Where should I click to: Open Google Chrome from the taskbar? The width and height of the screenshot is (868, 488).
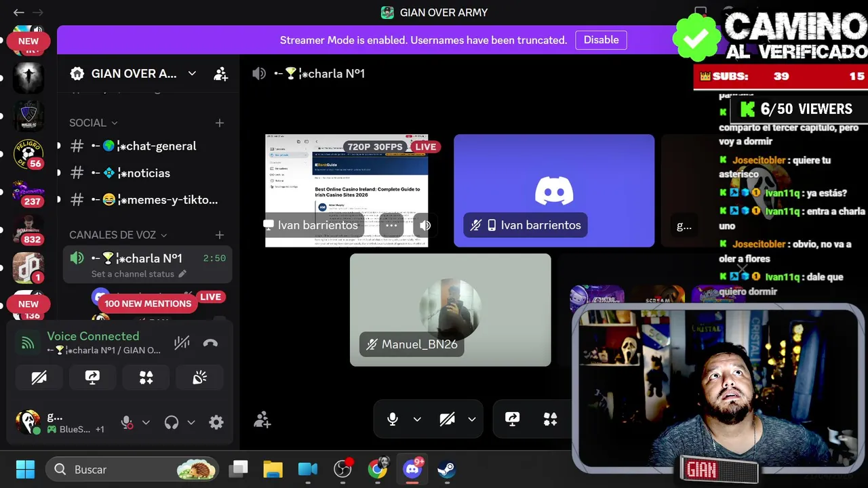tap(378, 469)
